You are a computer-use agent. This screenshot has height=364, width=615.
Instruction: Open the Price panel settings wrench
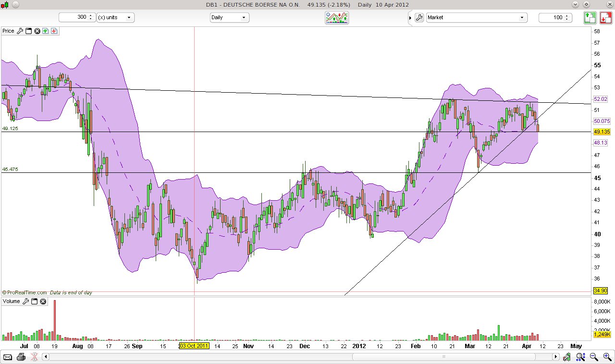click(20, 31)
